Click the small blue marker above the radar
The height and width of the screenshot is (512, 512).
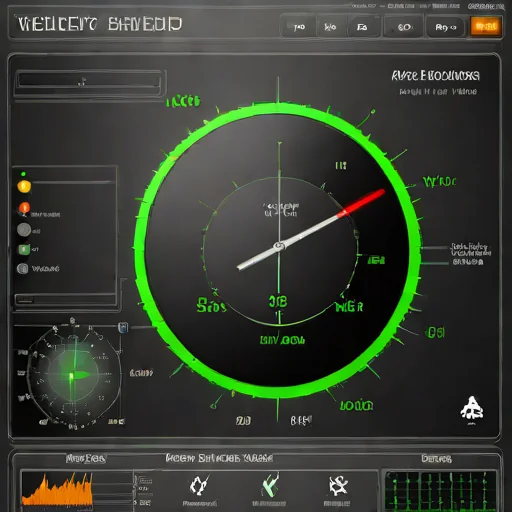(123, 327)
